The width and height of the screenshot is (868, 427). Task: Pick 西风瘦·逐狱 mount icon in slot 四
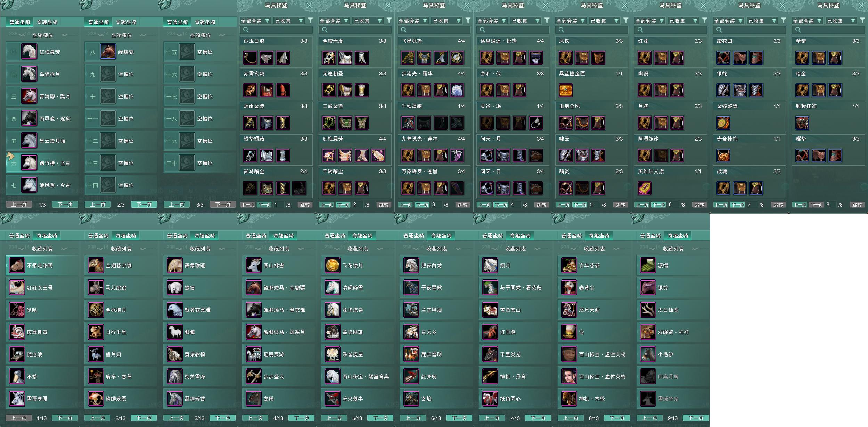click(x=29, y=118)
